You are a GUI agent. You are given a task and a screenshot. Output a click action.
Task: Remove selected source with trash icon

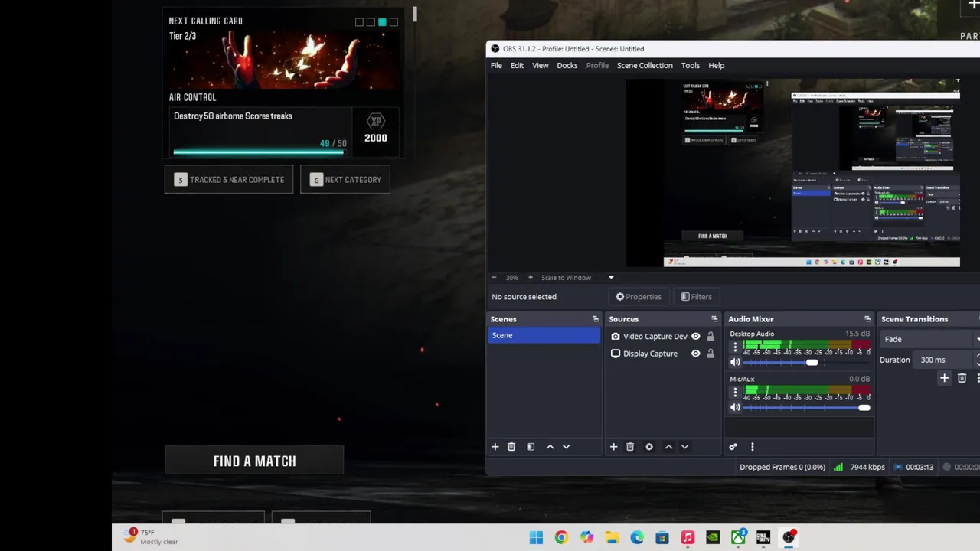630,447
